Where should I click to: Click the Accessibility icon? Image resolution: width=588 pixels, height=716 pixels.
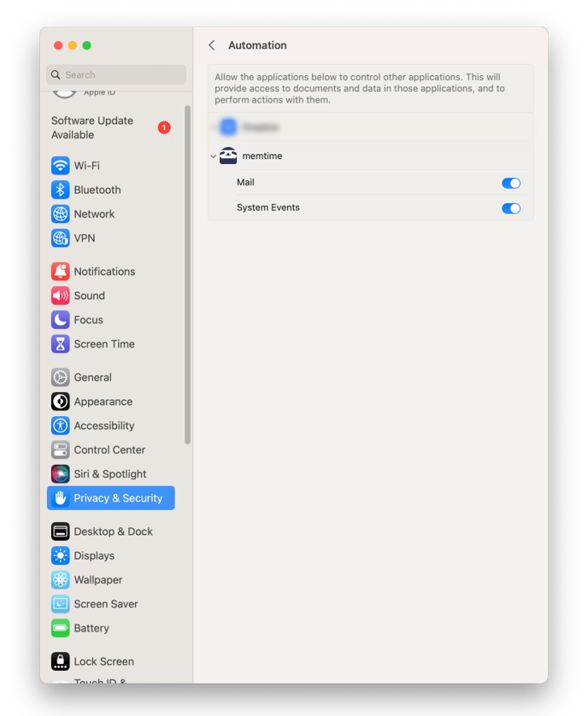61,425
